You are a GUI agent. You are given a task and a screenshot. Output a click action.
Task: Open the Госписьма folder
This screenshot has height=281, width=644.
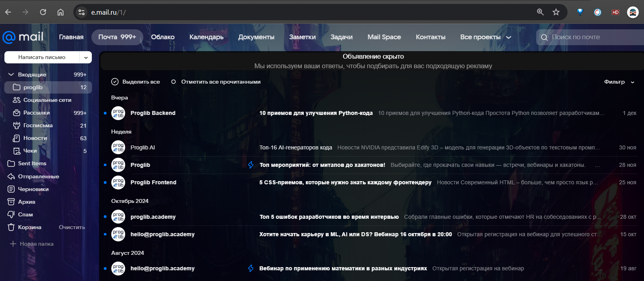coord(48,125)
